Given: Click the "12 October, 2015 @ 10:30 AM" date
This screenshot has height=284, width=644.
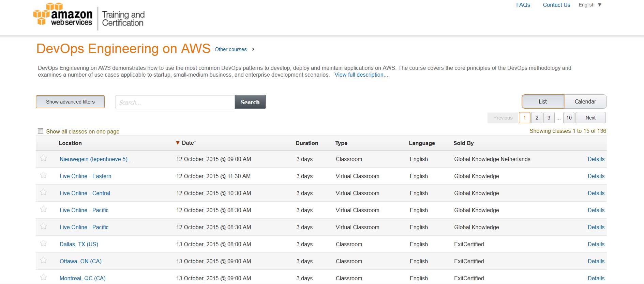Looking at the screenshot, I should click(x=213, y=193).
